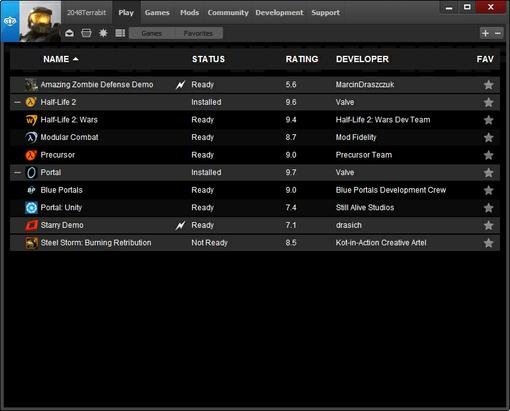Collapse the Portal group

pyautogui.click(x=17, y=173)
